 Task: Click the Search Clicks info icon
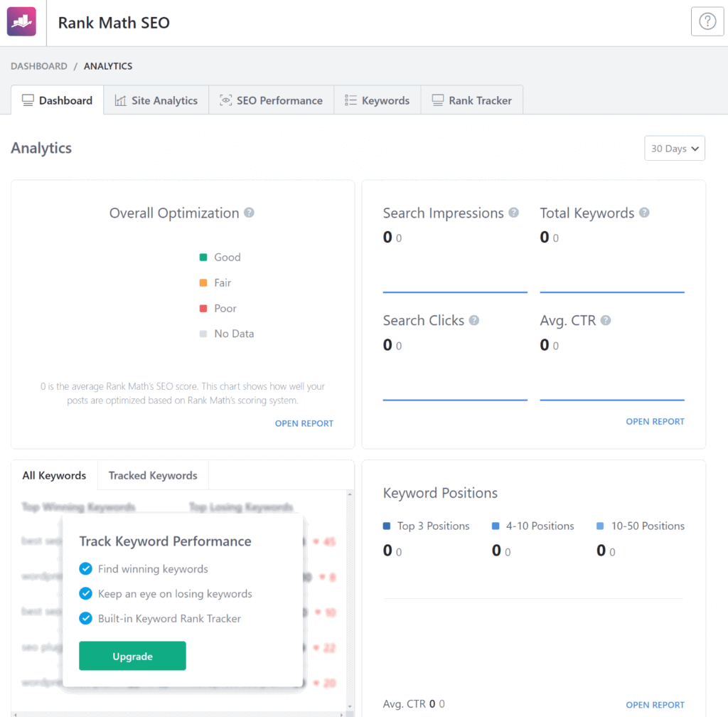474,320
